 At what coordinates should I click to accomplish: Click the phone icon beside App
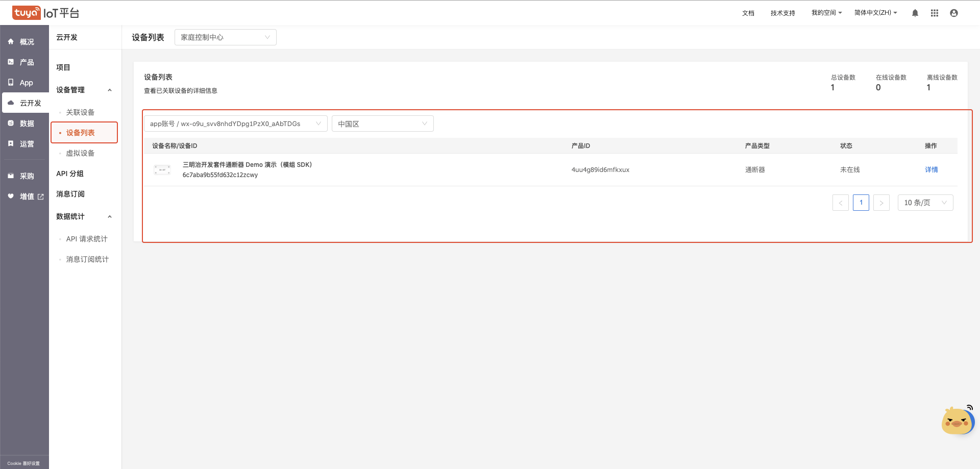(11, 82)
